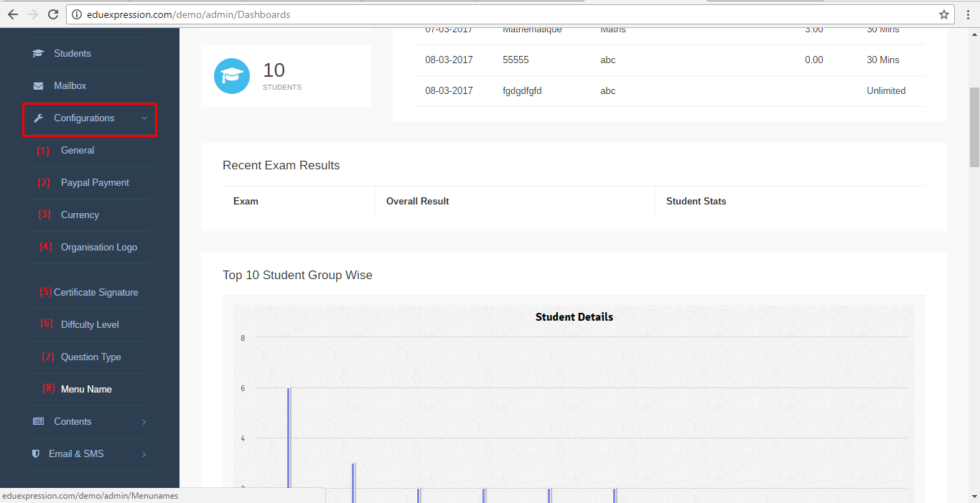Reload the page with refresh icon

coord(53,14)
